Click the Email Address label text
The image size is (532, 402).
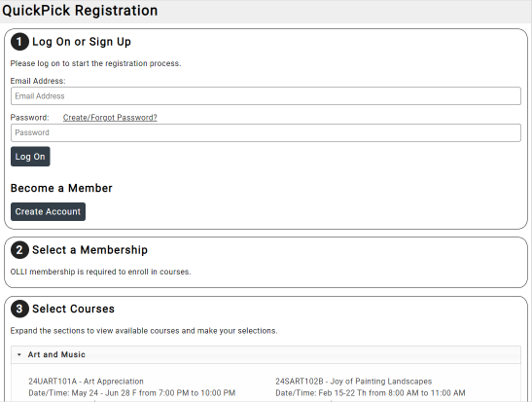tap(38, 81)
